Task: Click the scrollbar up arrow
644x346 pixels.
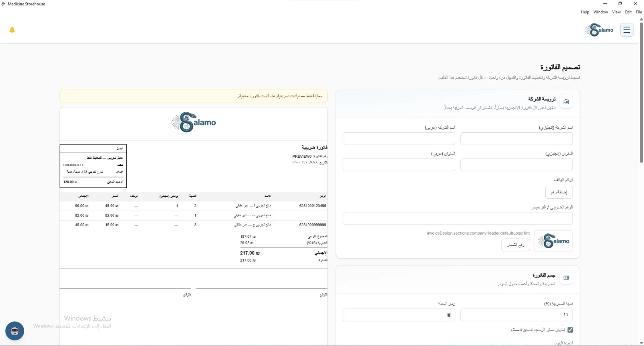Action: (642, 19)
